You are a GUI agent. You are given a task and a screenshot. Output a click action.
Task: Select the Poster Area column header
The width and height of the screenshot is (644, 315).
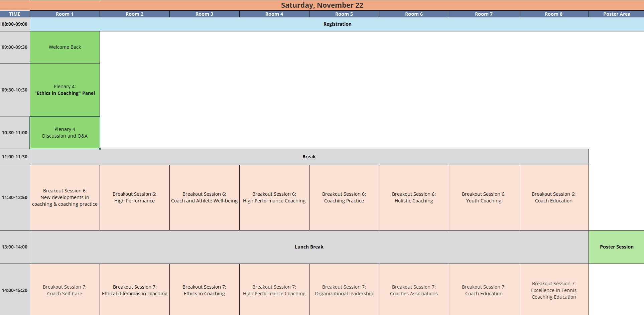[x=616, y=14]
